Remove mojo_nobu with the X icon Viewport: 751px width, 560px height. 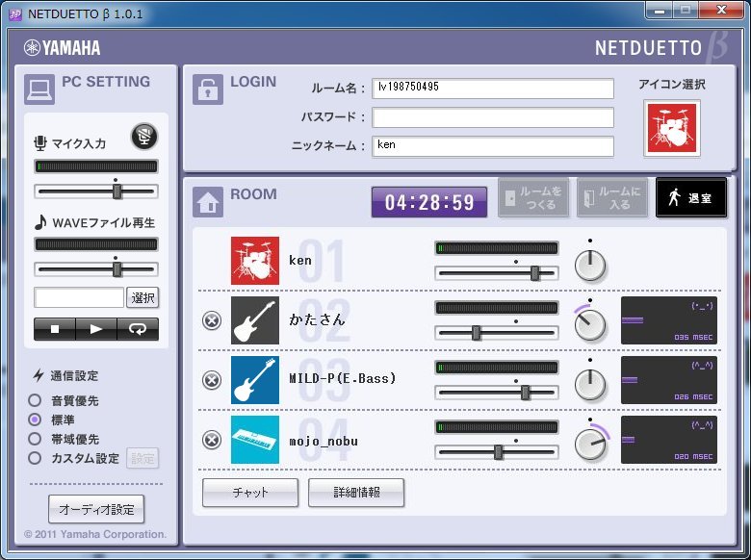[212, 440]
